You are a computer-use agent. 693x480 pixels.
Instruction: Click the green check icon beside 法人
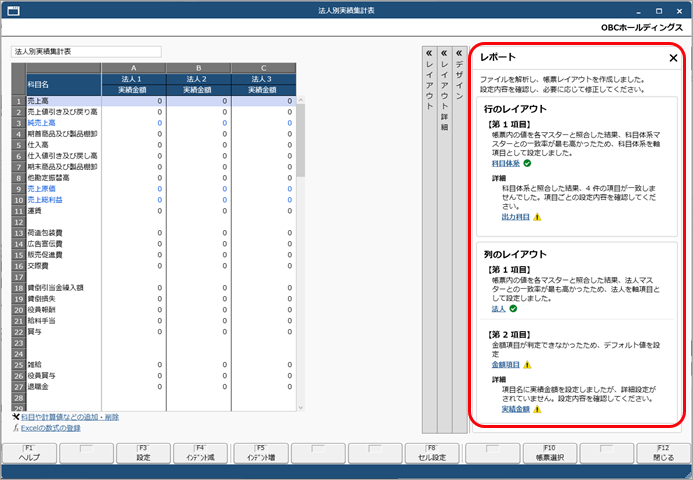point(513,309)
